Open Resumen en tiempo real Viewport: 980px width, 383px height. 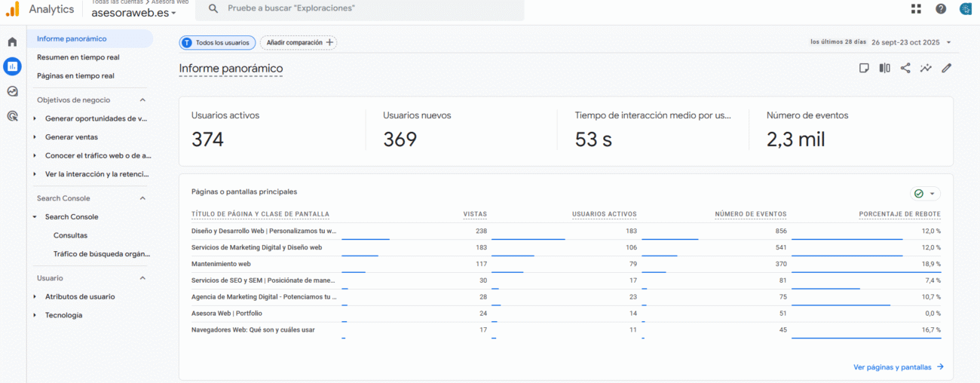78,57
